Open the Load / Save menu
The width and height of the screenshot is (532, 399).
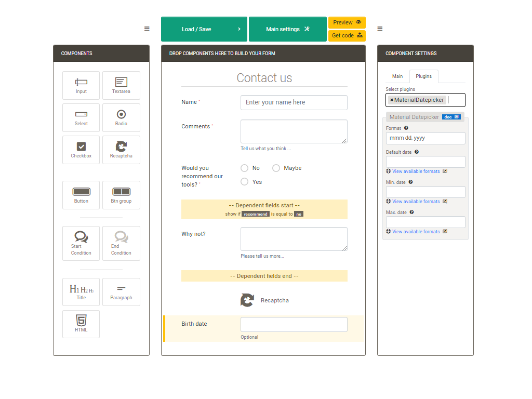pyautogui.click(x=204, y=29)
